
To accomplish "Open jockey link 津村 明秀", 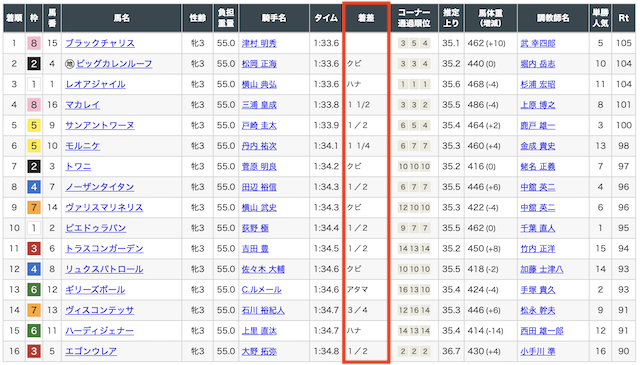I will [x=259, y=43].
